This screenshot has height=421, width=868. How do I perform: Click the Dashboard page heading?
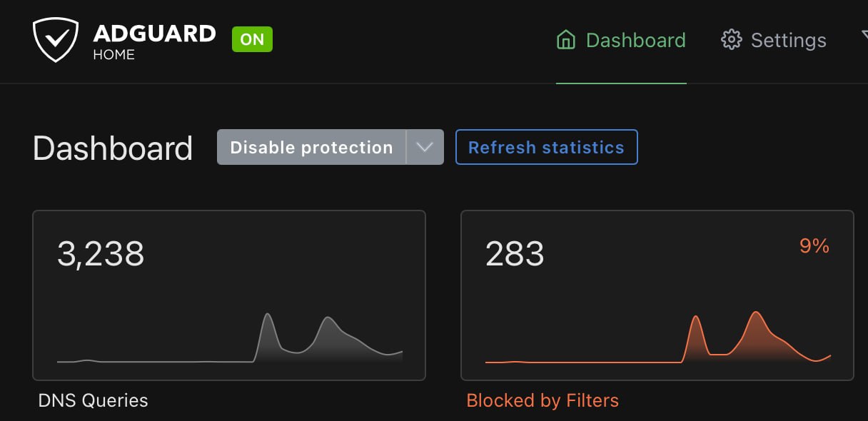click(113, 148)
